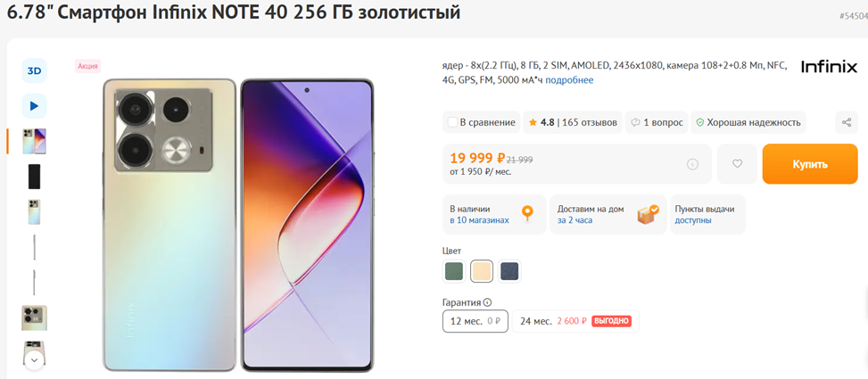868x379 pixels.
Task: Open warranty info icon next to Гарантия
Action: (x=487, y=302)
